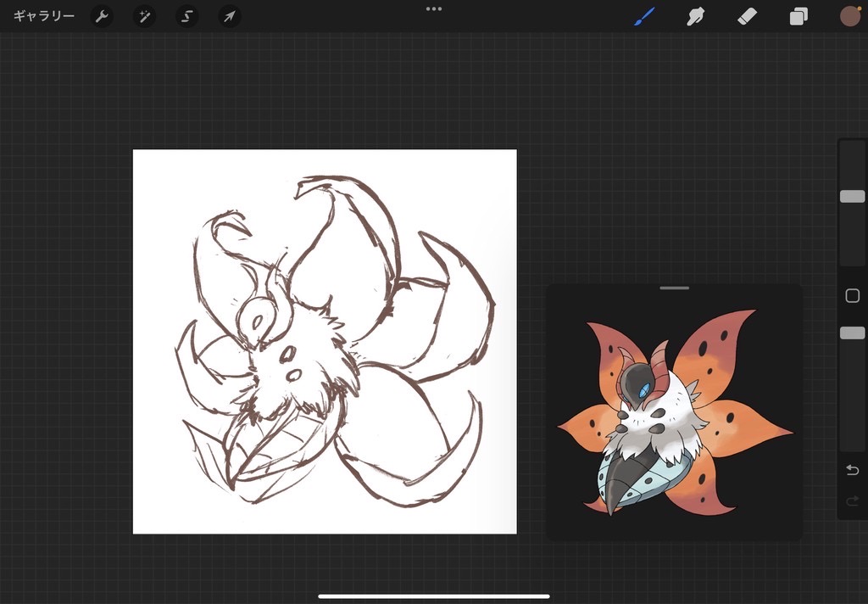Tap the home indicator bar at bottom
Screen dimensions: 868x604
(x=434, y=596)
